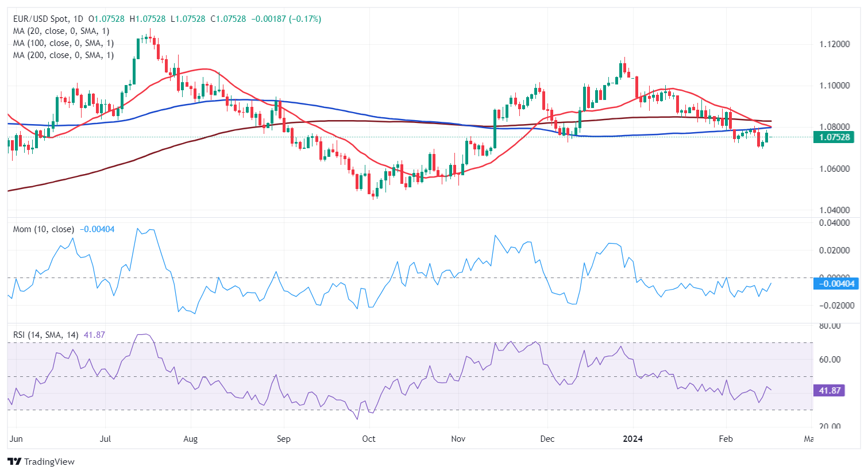Screen dimensions: 868x474
Task: Click the TradingView logo icon
Action: point(14,461)
